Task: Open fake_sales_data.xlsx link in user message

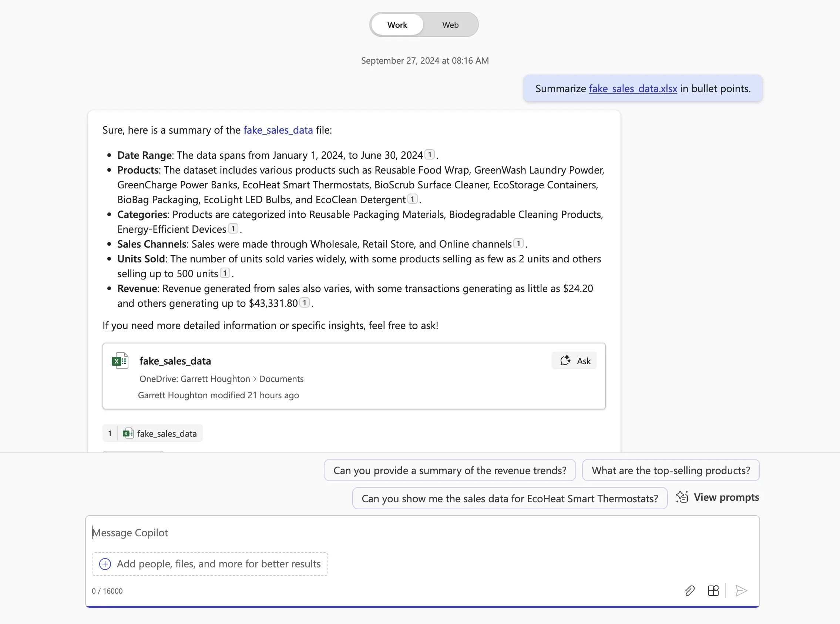Action: click(633, 88)
